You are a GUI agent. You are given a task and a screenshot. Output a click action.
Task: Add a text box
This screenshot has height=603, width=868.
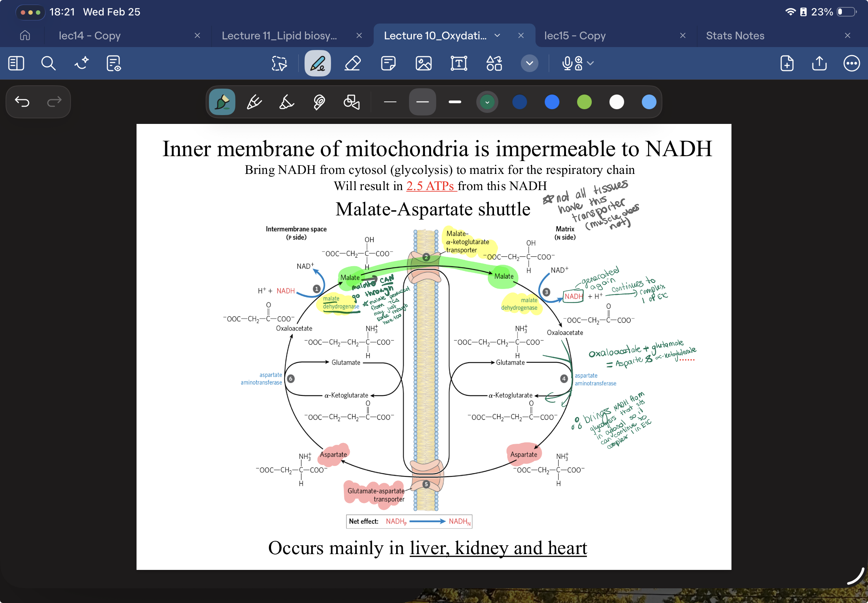458,63
